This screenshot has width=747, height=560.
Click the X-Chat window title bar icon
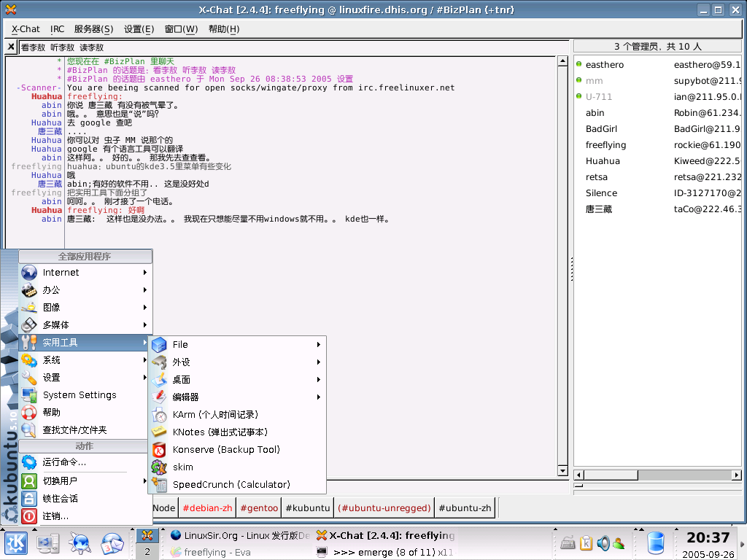coord(10,9)
